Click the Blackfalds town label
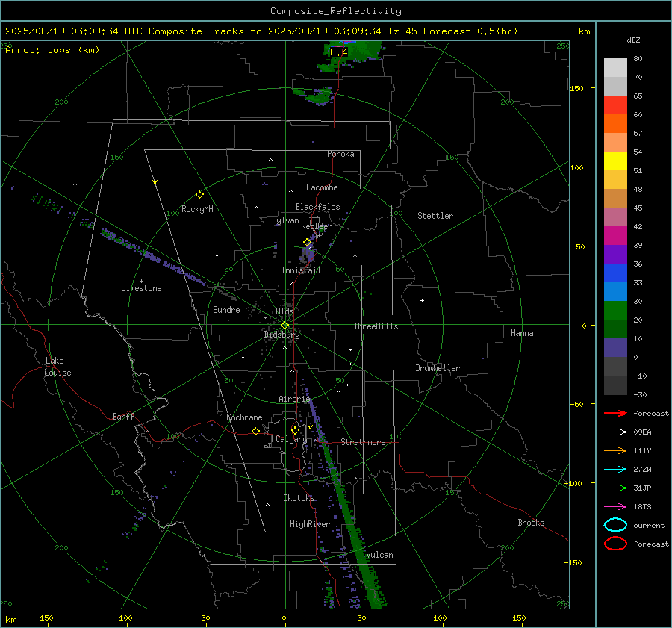This screenshot has width=672, height=628. tap(317, 207)
